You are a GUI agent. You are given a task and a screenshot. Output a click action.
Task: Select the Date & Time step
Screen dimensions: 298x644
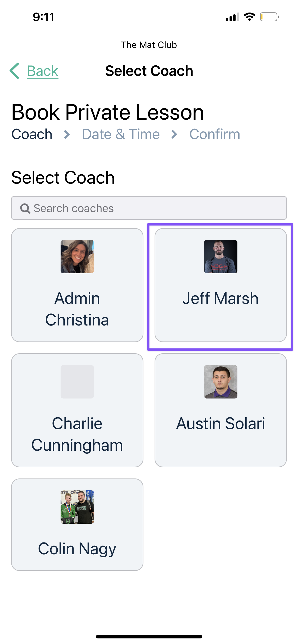(121, 134)
